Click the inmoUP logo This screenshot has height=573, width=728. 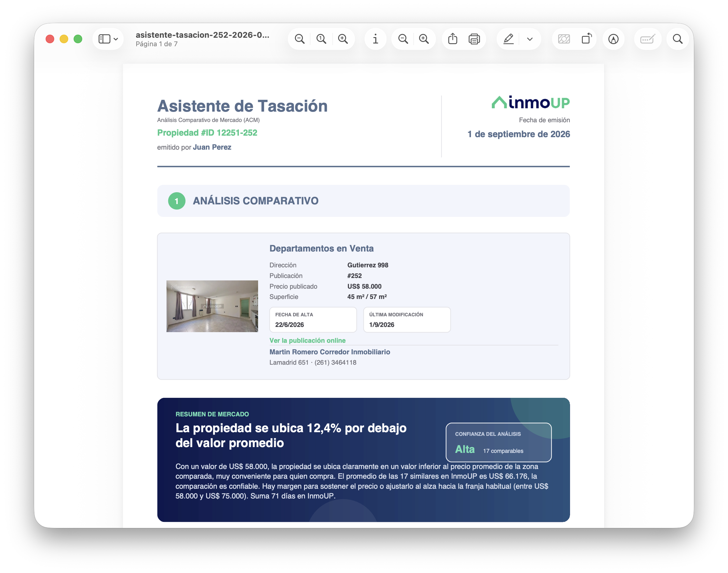pos(531,102)
